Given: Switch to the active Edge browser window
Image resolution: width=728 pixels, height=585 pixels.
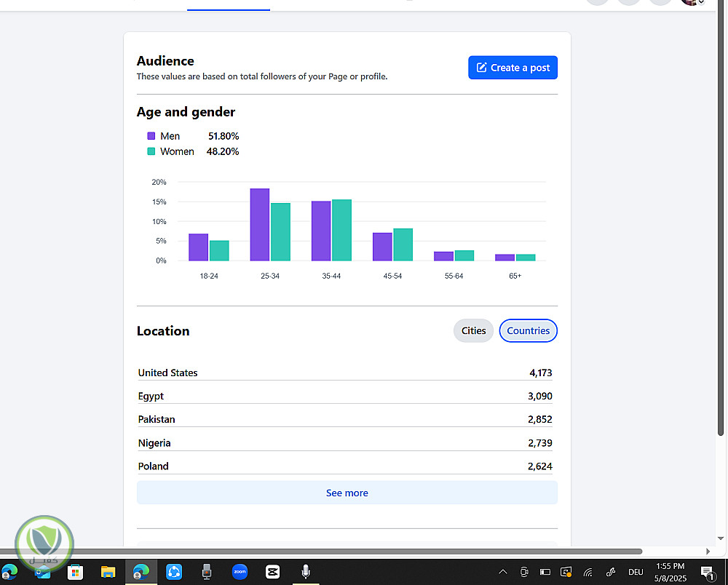Looking at the screenshot, I should tap(141, 572).
